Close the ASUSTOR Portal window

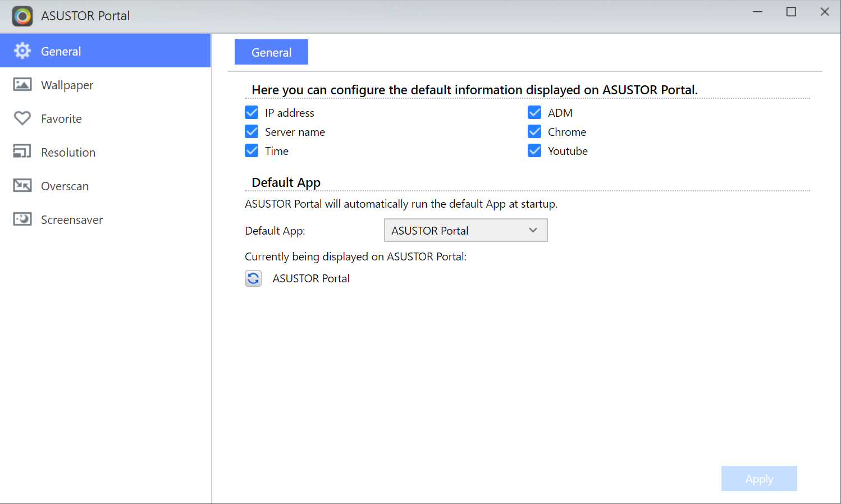[825, 12]
